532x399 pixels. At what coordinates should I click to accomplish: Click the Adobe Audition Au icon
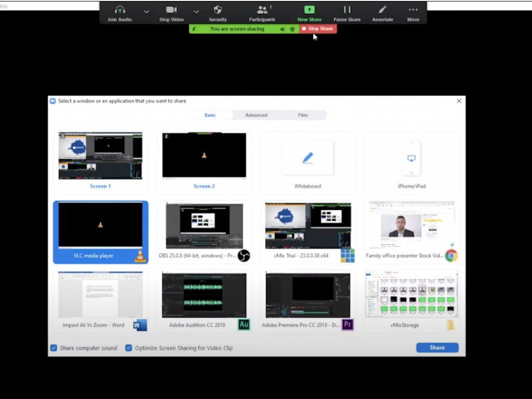point(244,325)
